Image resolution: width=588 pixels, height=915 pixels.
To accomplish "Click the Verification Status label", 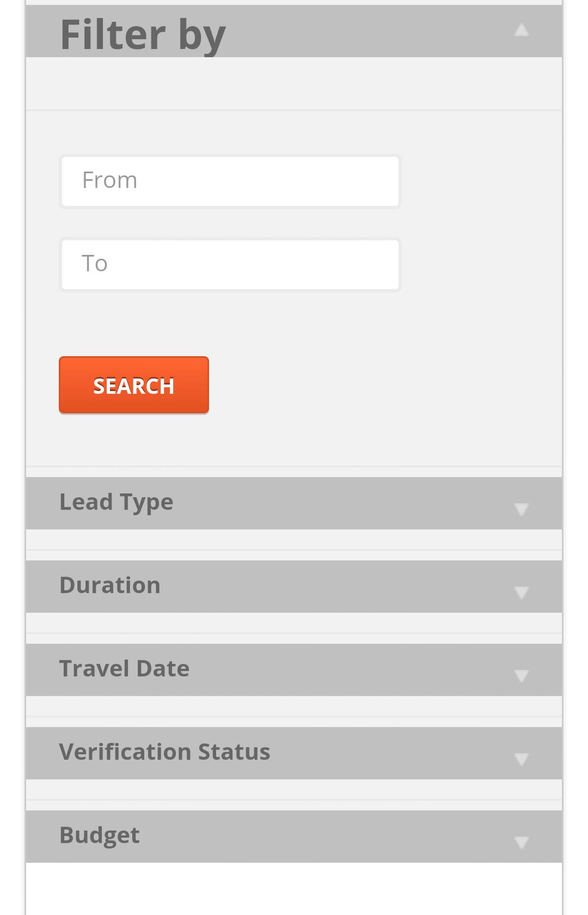I will [165, 752].
